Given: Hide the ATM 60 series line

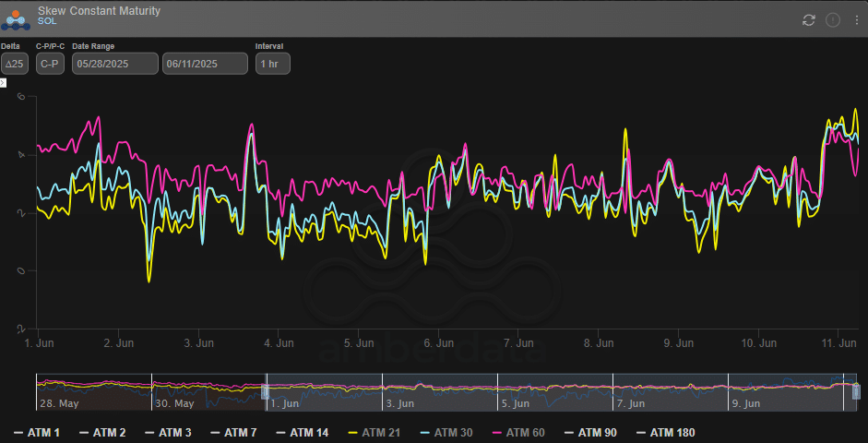Looking at the screenshot, I should pos(521,432).
